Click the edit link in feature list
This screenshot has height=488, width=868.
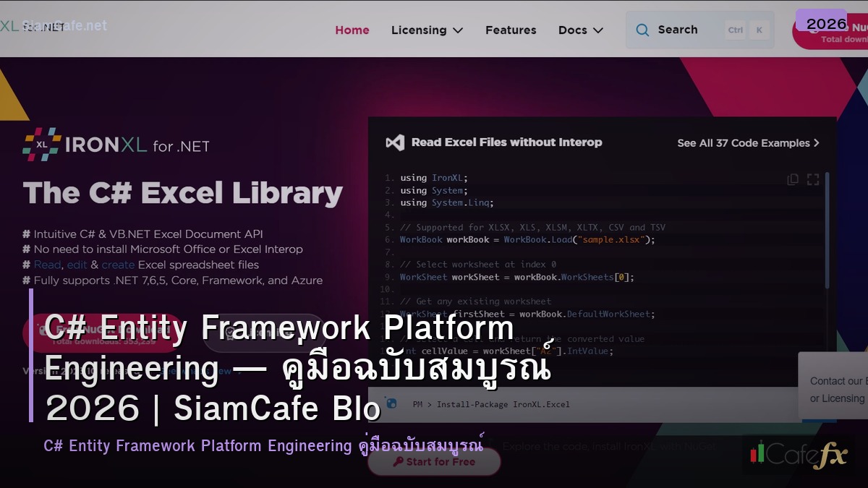(77, 264)
